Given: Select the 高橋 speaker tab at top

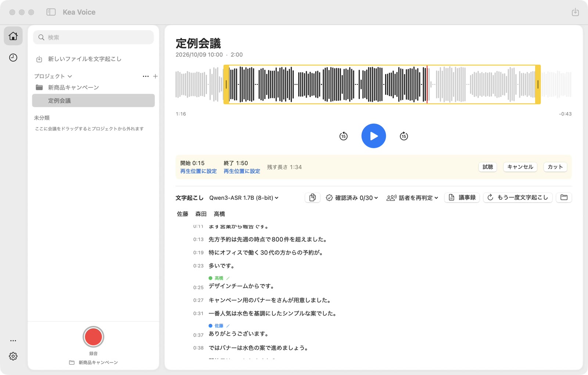Looking at the screenshot, I should click(x=219, y=214).
